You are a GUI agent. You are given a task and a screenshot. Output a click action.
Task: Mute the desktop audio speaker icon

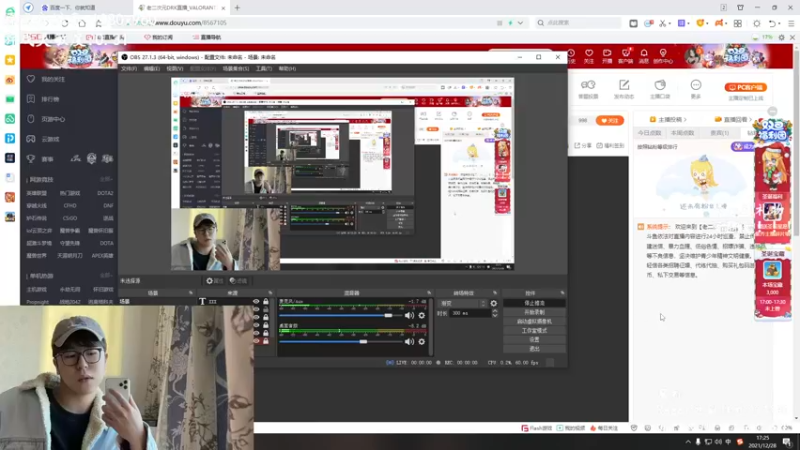click(x=409, y=341)
